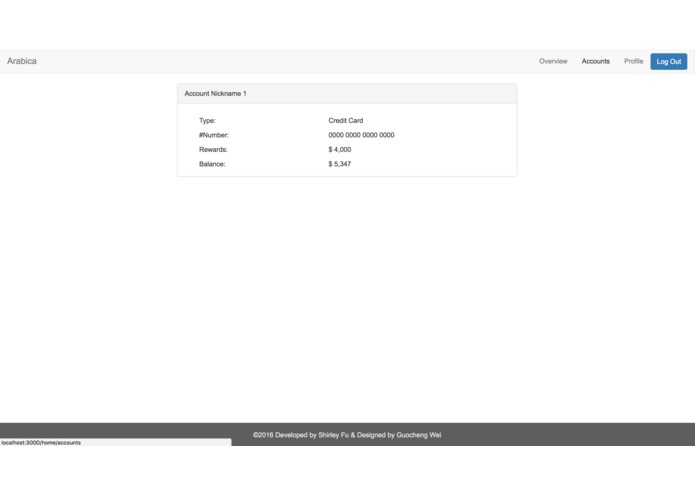Viewport: 695px width, 494px height.
Task: Click the Account Nickname 1 panel heading
Action: point(347,93)
